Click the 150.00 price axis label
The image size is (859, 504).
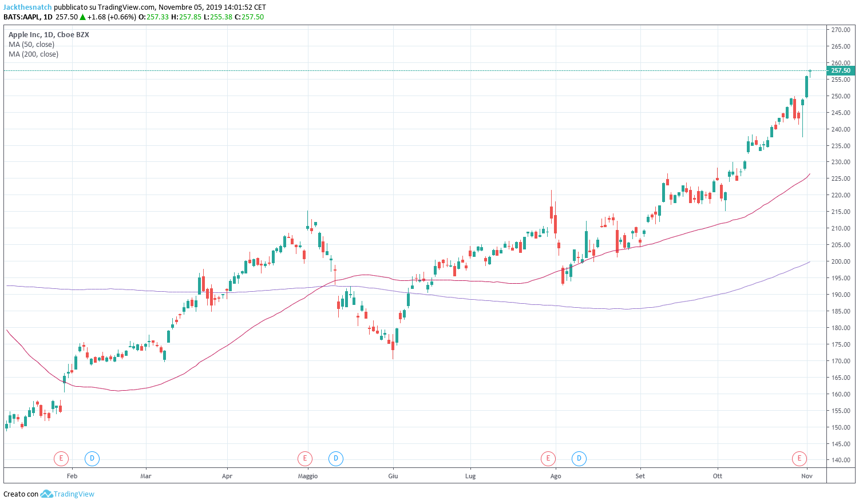841,427
